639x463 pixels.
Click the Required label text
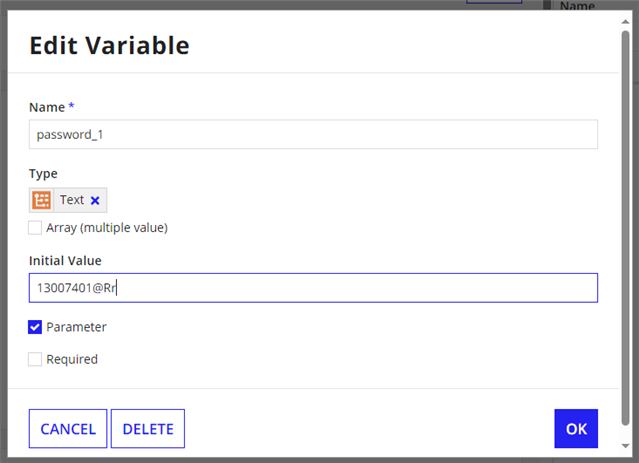(x=72, y=359)
